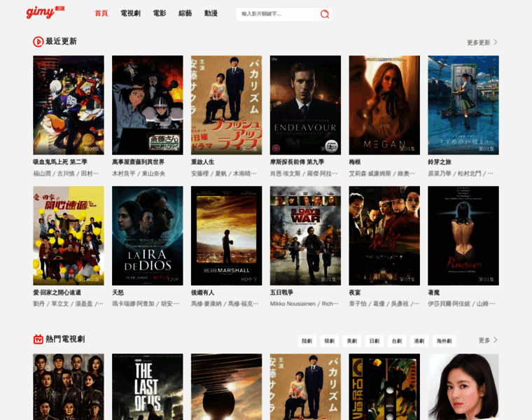The height and width of the screenshot is (420, 532).
Task: Click title 摩斯探長前傳 第九季
Action: [297, 162]
